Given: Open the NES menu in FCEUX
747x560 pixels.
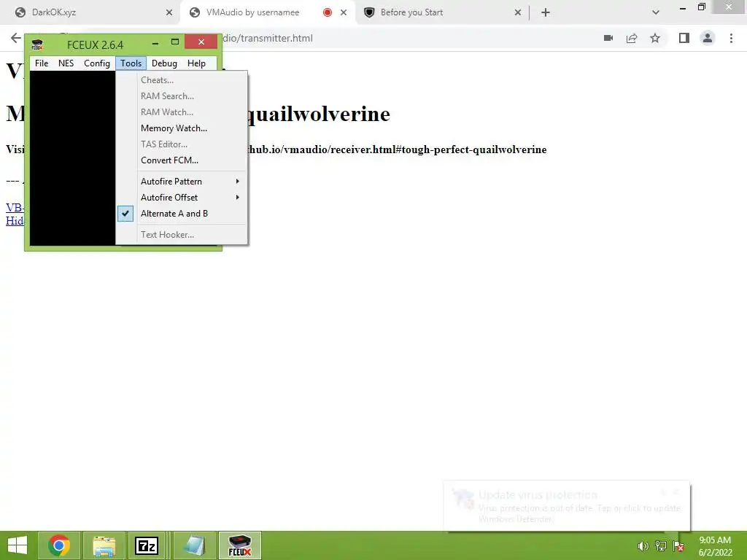Looking at the screenshot, I should point(66,63).
